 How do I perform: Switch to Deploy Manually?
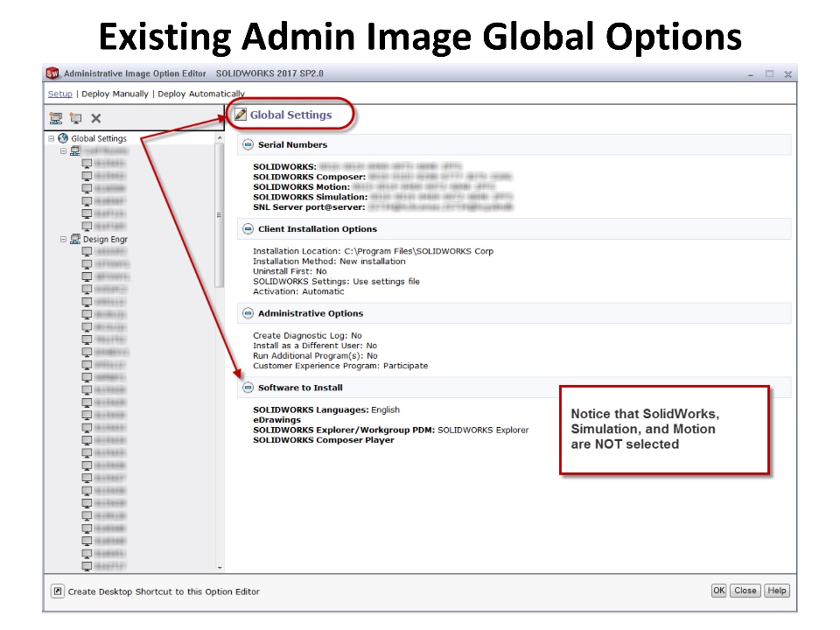point(115,94)
